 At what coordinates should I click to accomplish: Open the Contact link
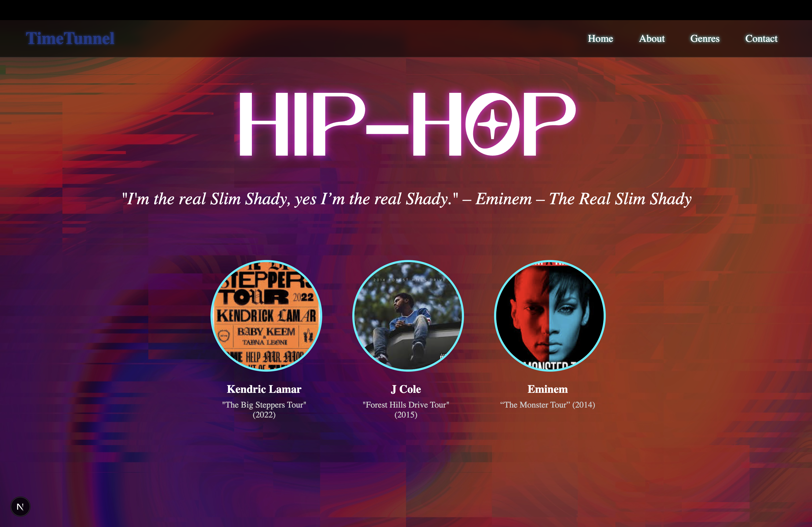pos(761,39)
